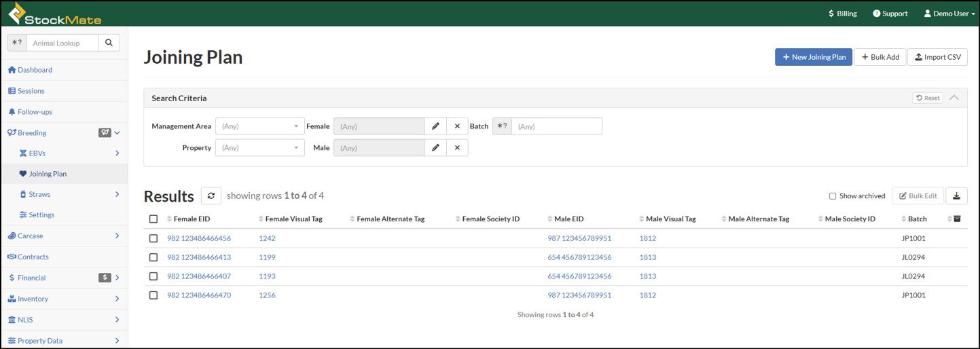Click the refresh results icon button
The height and width of the screenshot is (349, 980).
(x=211, y=196)
